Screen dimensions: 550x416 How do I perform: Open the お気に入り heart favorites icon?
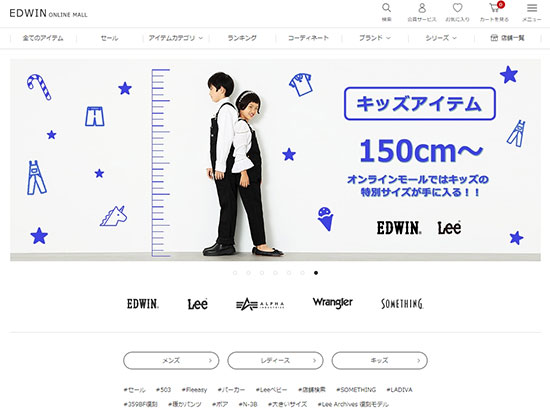pos(457,8)
